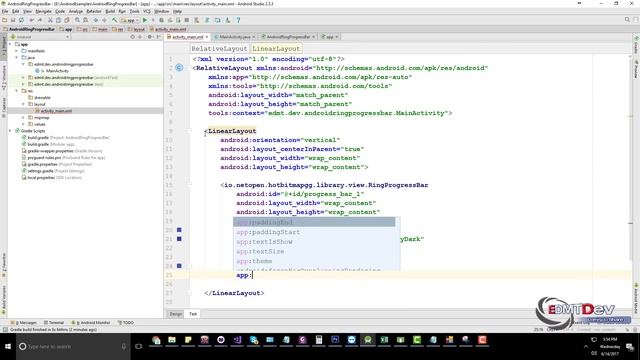
Task: Select the drawable folder in the tree
Action: (42, 98)
